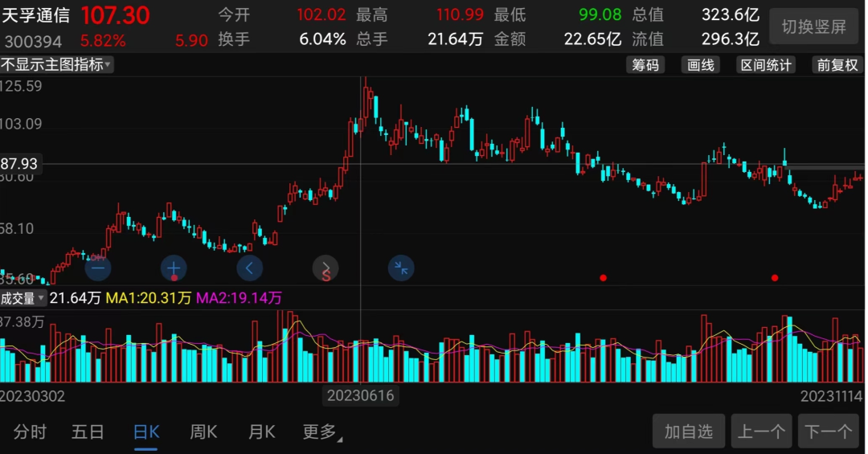
Task: Click the percent change 5.82%
Action: (x=103, y=41)
